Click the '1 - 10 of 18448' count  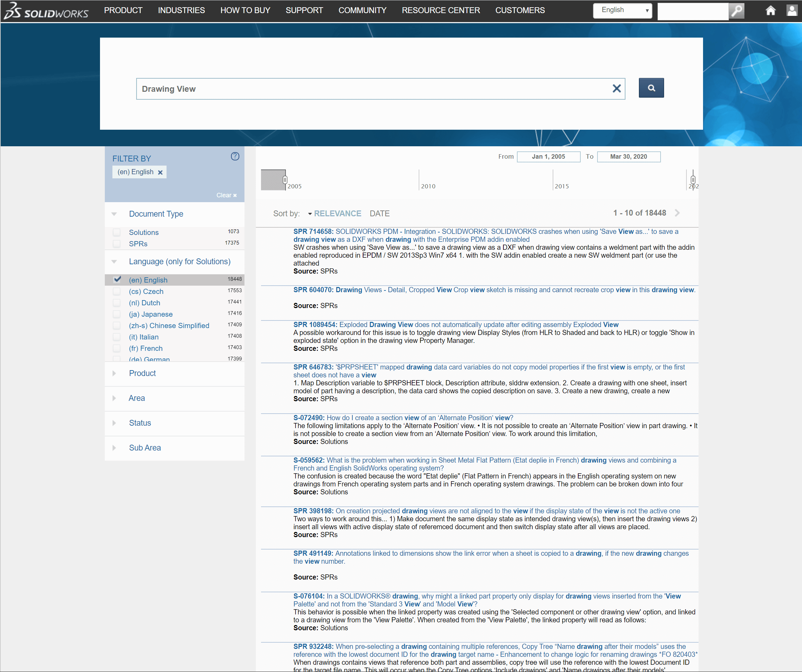coord(640,213)
